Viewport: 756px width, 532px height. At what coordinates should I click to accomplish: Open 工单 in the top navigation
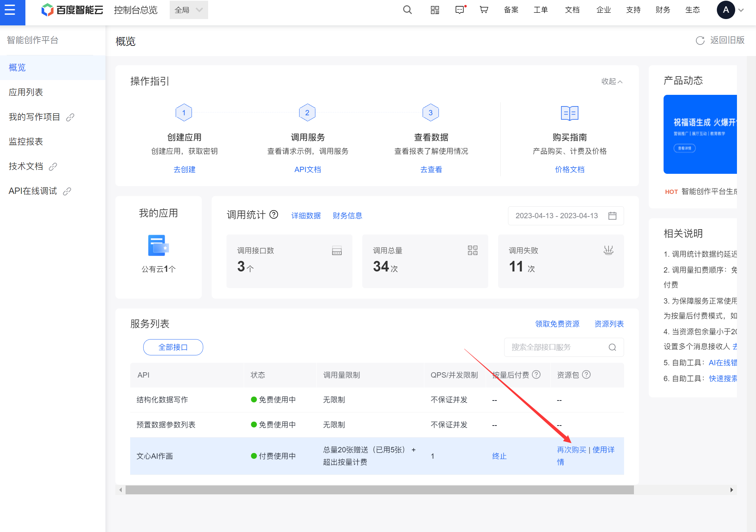[540, 10]
